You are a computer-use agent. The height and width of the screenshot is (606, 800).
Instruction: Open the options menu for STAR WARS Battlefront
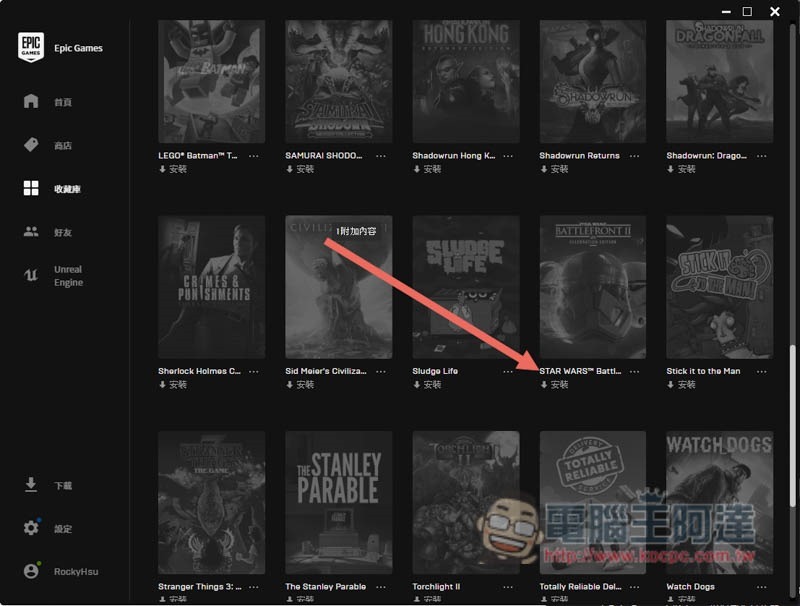point(634,371)
